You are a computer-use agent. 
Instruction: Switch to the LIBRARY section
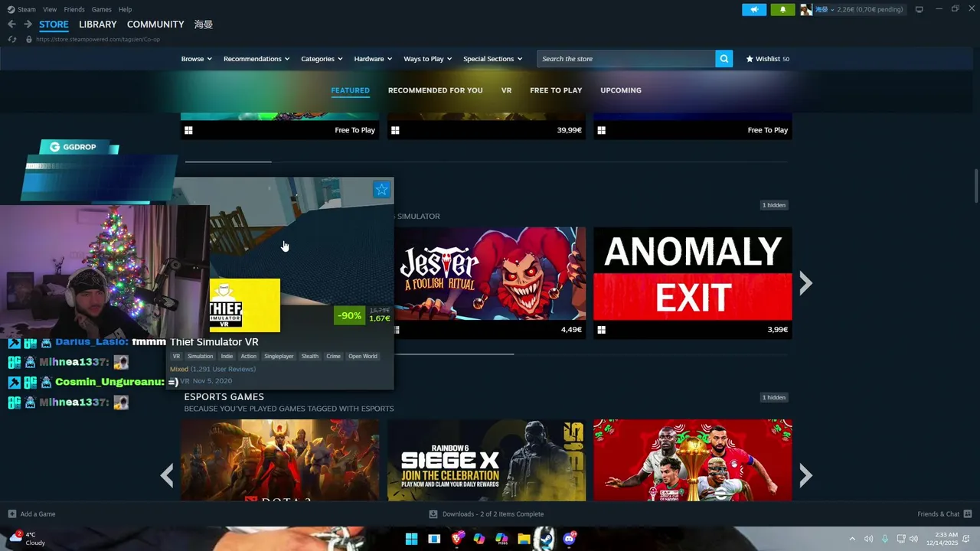point(98,24)
